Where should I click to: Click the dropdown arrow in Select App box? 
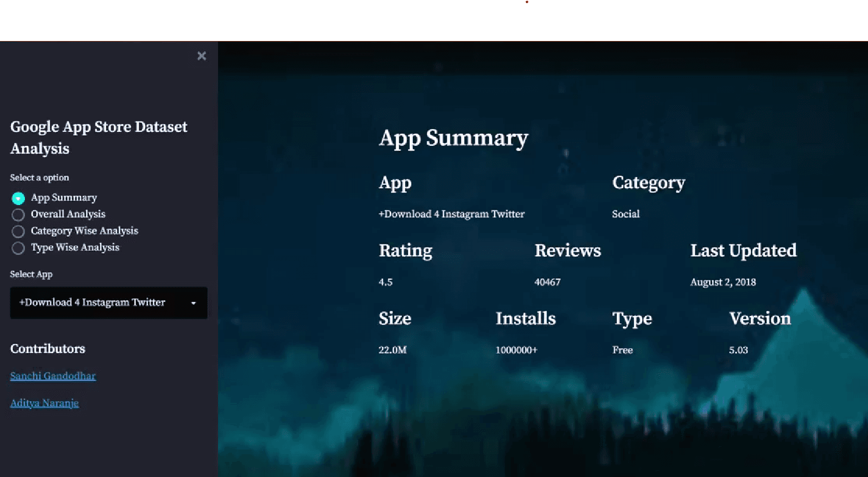193,303
